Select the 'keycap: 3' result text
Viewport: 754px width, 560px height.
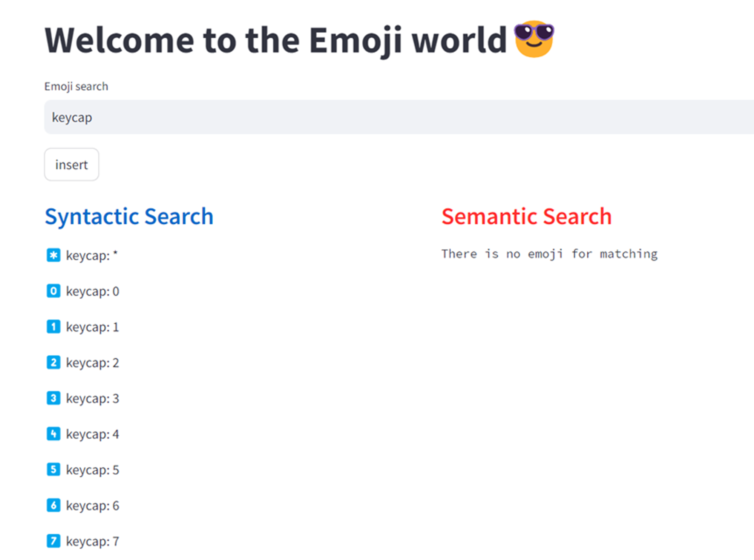[x=92, y=399]
